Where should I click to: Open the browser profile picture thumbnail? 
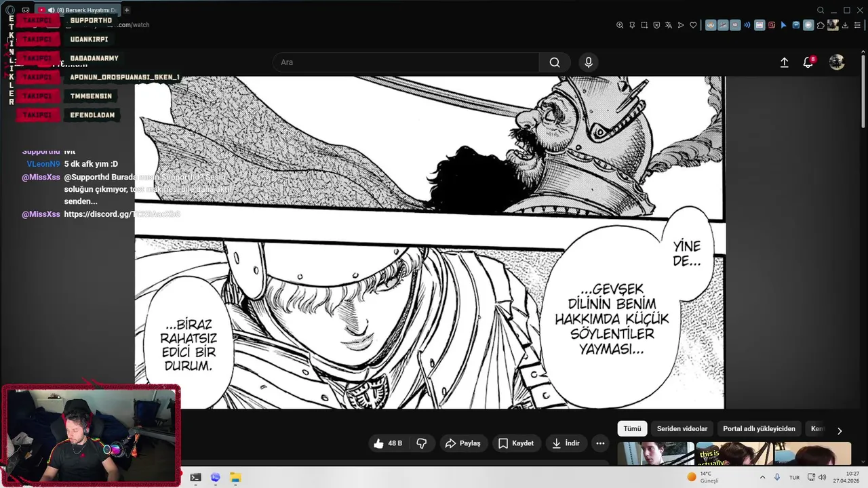[833, 25]
